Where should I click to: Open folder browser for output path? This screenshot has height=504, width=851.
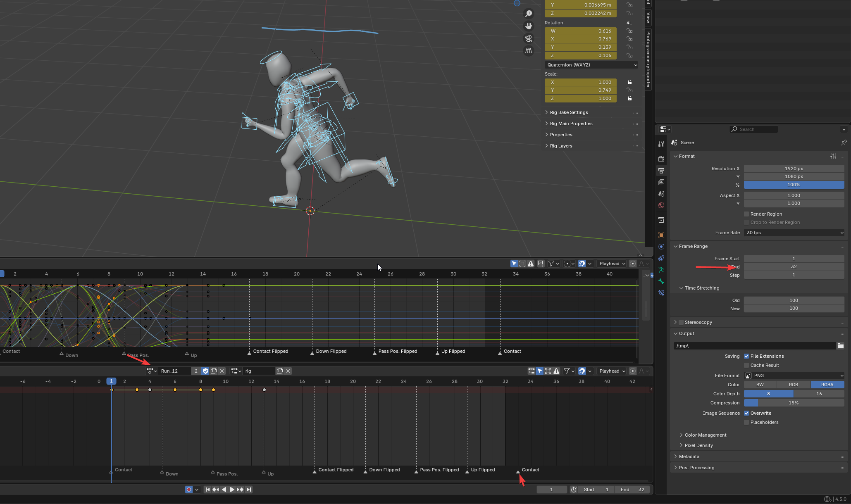(840, 346)
